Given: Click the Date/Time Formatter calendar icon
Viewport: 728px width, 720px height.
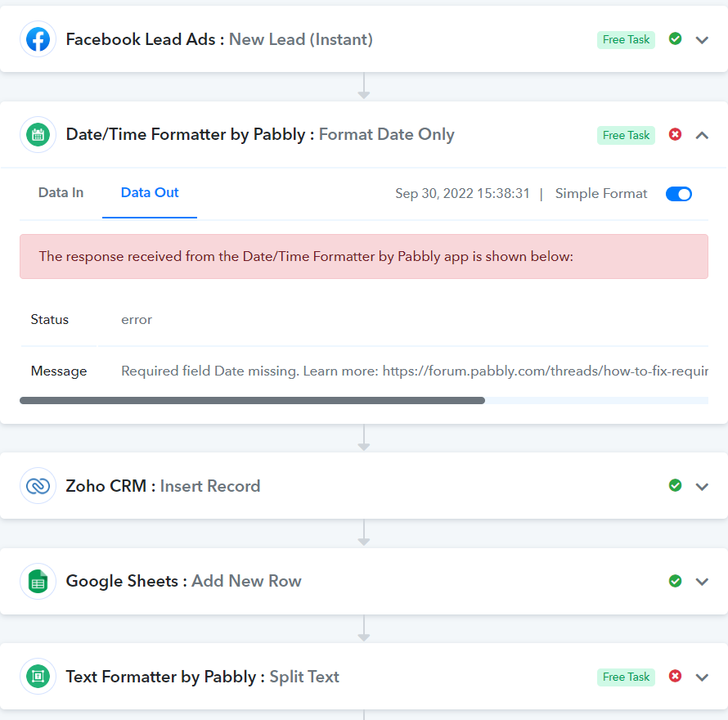Looking at the screenshot, I should click(x=38, y=135).
